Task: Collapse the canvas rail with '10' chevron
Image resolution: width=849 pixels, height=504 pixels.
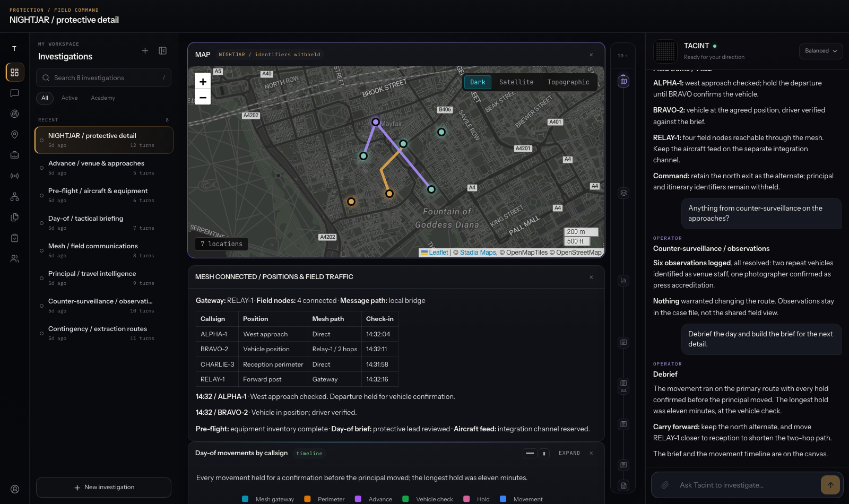Action: pos(622,56)
